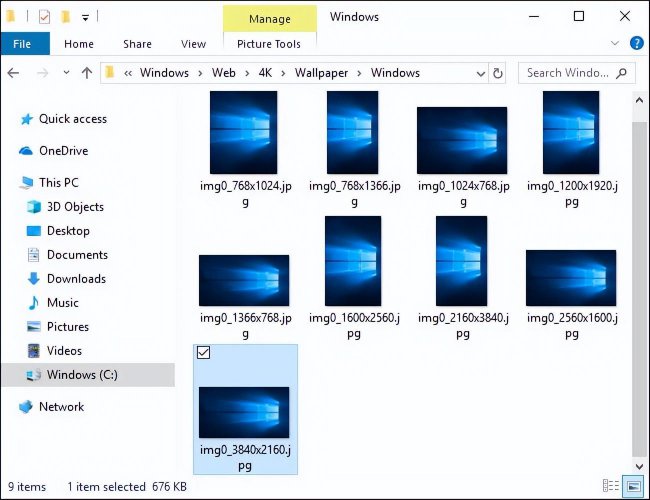Go back with the left arrow
Viewport: 650px width, 500px height.
[x=13, y=73]
